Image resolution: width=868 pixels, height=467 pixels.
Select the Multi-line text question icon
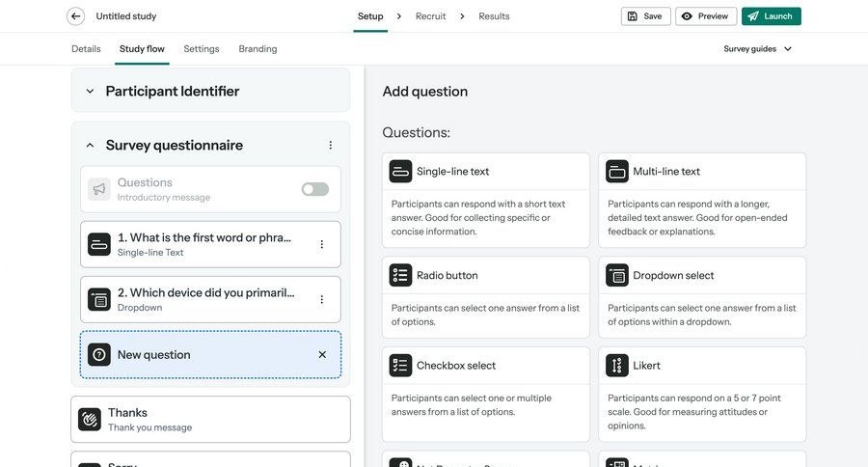(617, 172)
